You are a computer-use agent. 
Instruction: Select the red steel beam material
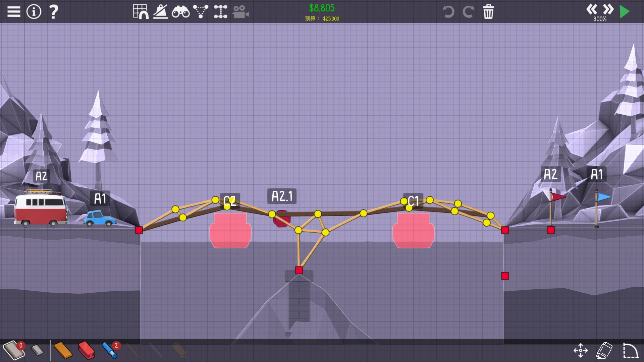tap(86, 350)
